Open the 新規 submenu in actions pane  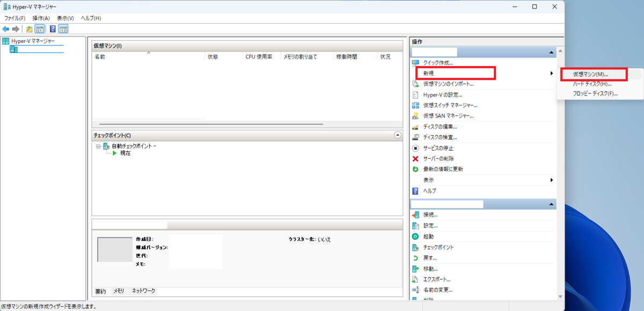(482, 73)
